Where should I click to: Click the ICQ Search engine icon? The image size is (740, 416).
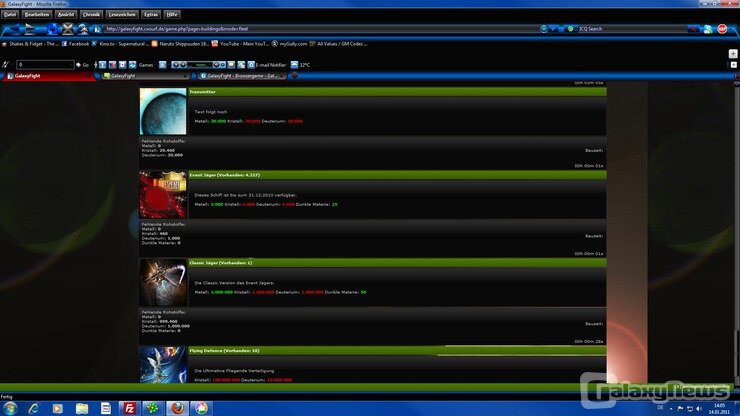(571, 29)
